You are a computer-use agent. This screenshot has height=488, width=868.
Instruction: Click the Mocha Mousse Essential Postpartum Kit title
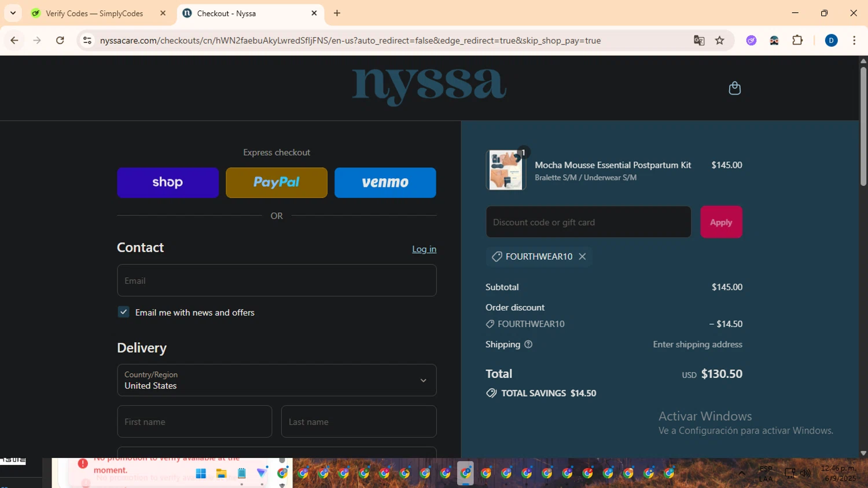(613, 165)
